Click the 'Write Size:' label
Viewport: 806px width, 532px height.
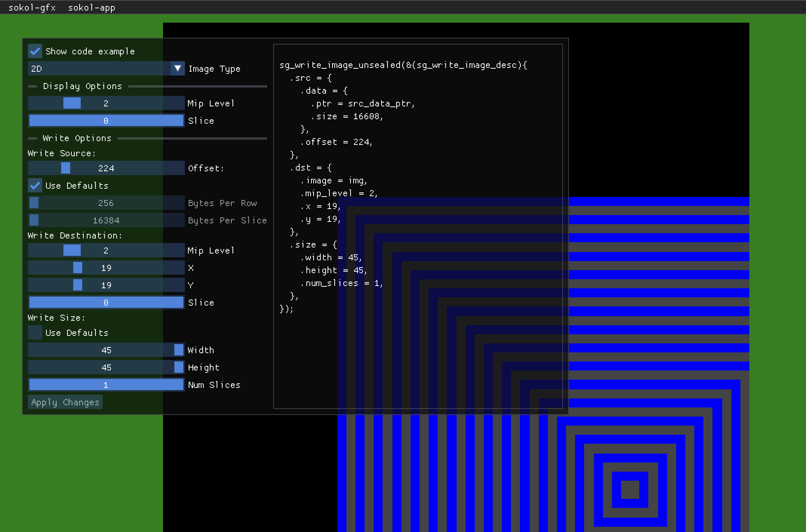pyautogui.click(x=57, y=318)
